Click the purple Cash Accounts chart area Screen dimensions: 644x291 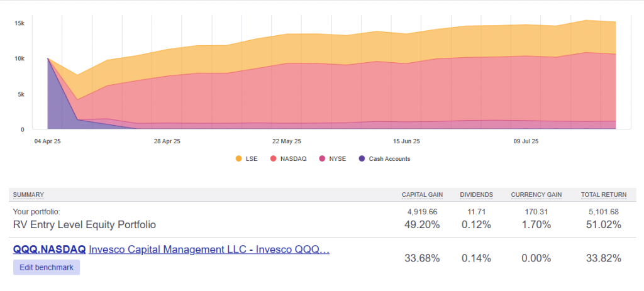[x=60, y=101]
